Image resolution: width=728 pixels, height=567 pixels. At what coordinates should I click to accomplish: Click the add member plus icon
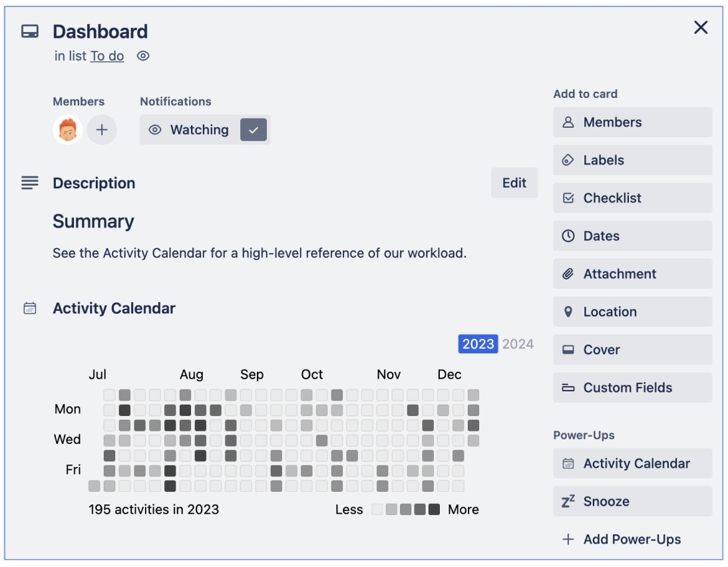tap(102, 130)
